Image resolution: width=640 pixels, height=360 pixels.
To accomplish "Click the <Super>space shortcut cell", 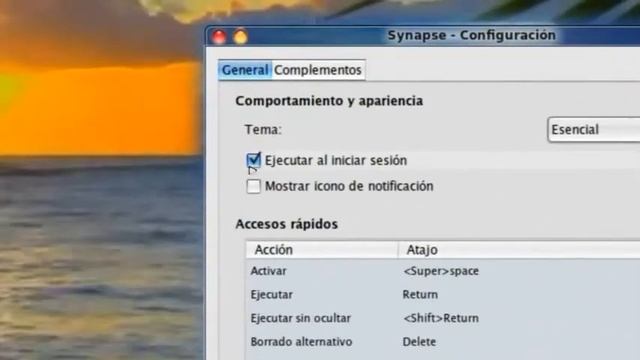I will pyautogui.click(x=441, y=271).
